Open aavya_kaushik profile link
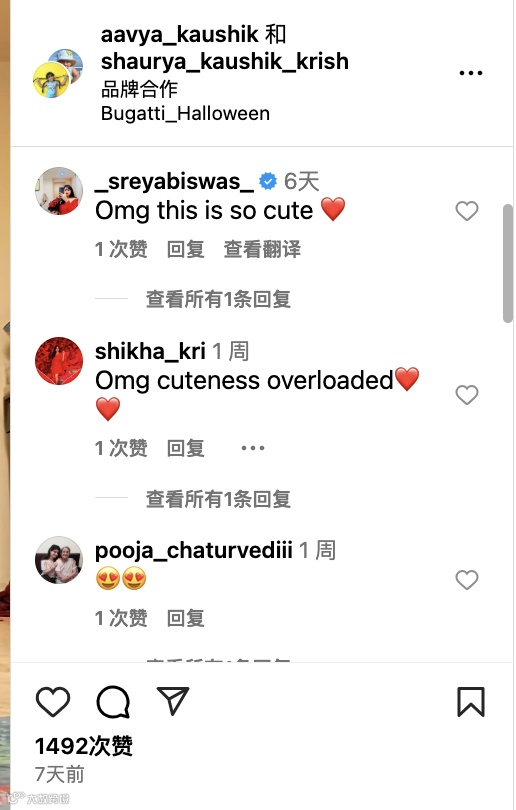The image size is (516, 810). 179,35
